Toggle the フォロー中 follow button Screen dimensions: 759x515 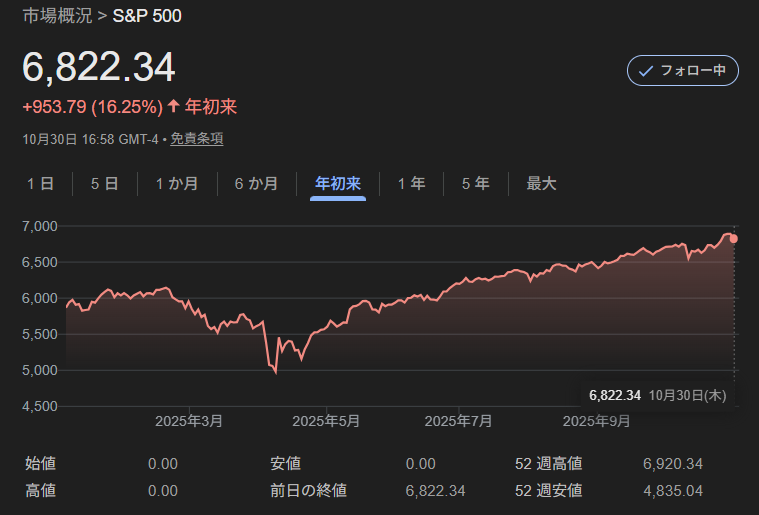(x=682, y=71)
